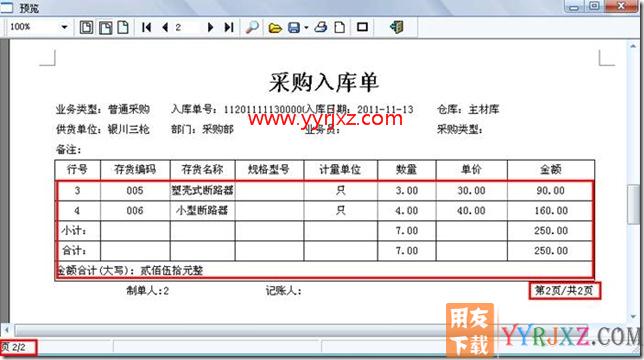Click the 部门: 采购部 field
Screen dimensions: 644x360
[x=202, y=130]
